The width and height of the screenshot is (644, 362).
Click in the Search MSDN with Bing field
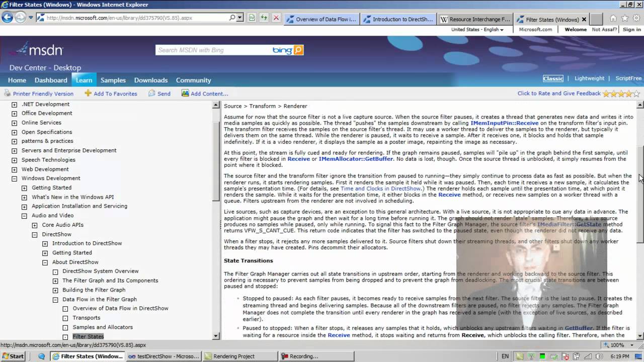[x=212, y=50]
